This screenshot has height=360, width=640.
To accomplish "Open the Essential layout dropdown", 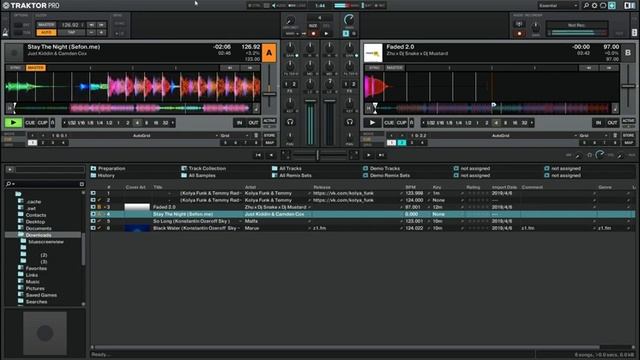I will [558, 6].
